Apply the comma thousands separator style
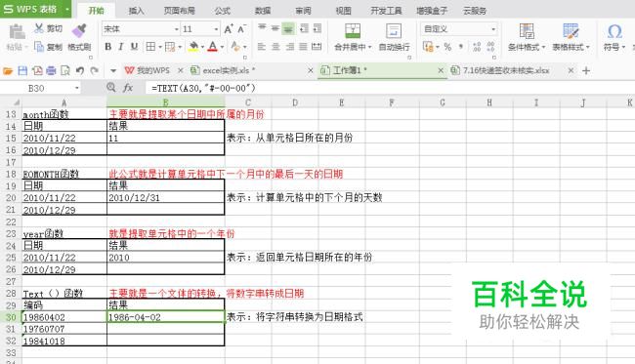The height and width of the screenshot is (364, 635). point(461,47)
